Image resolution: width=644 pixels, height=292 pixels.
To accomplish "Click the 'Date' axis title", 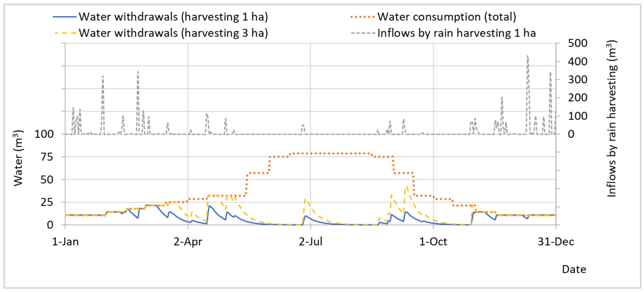I will (x=574, y=270).
